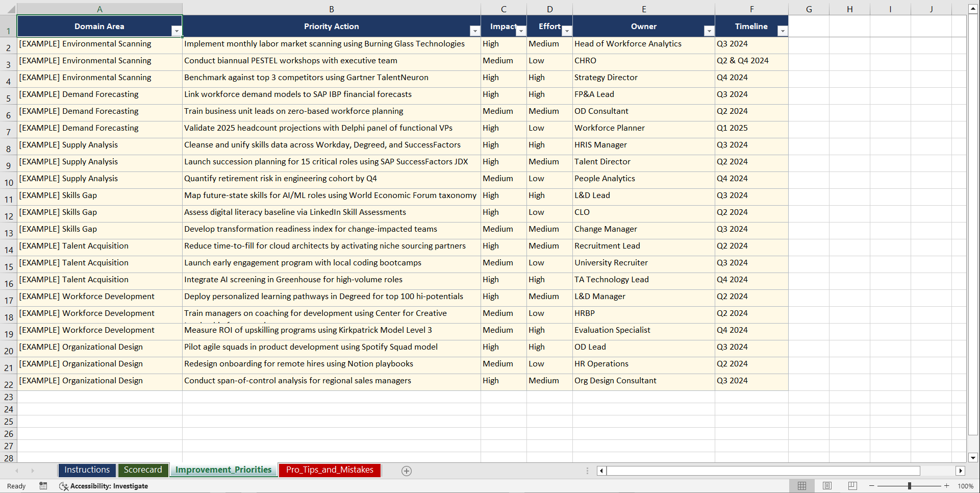Open the Pro_Tips_and_Mistakes sheet tab
980x493 pixels.
coord(329,470)
